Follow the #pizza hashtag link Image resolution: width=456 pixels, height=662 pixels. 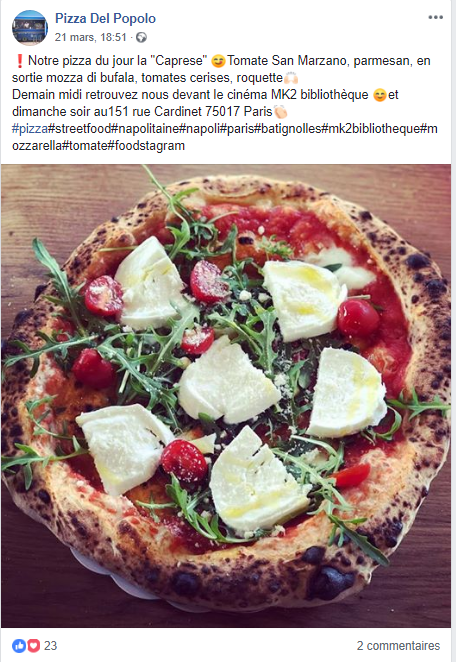point(30,129)
